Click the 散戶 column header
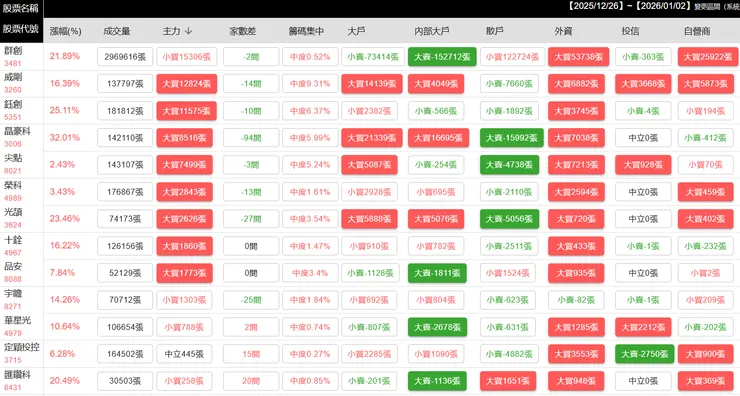 [495, 31]
